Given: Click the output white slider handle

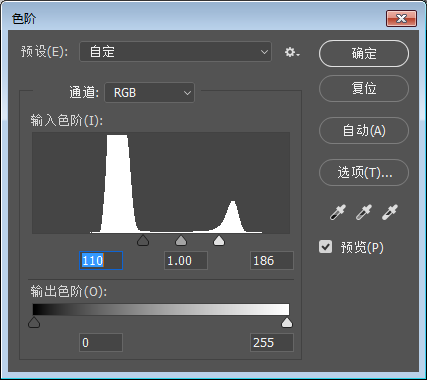Looking at the screenshot, I should pos(287,322).
